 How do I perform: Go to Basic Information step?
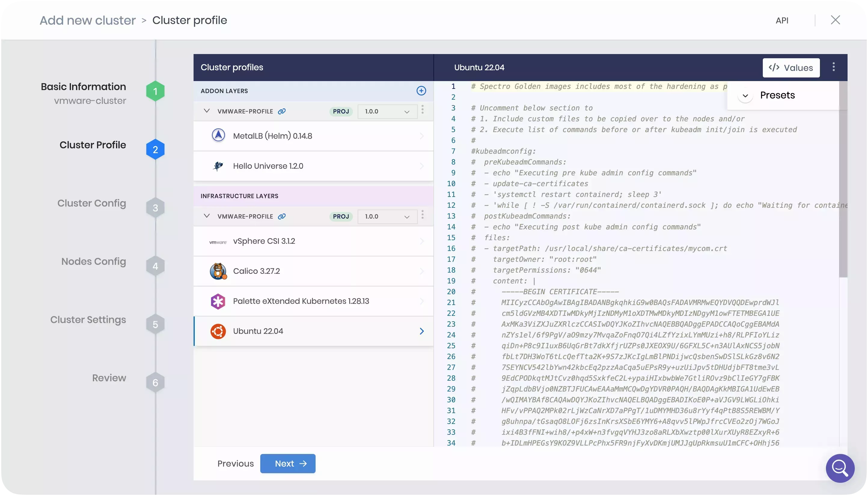point(84,87)
